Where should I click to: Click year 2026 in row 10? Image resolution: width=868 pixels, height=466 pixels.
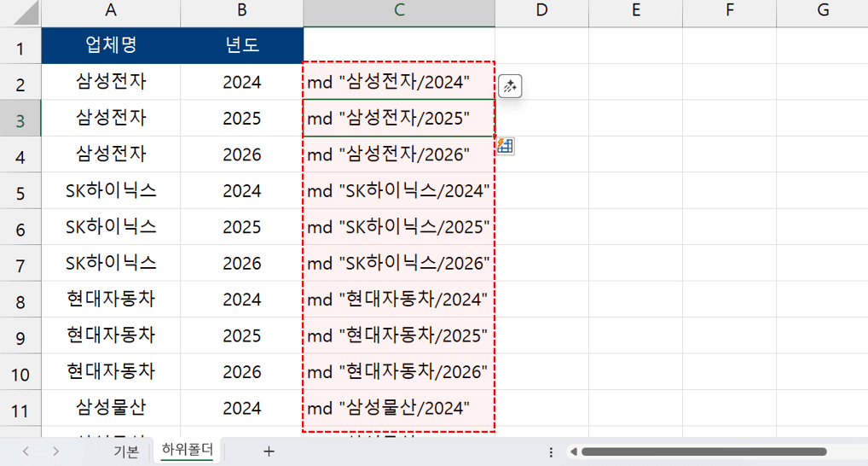[241, 372]
